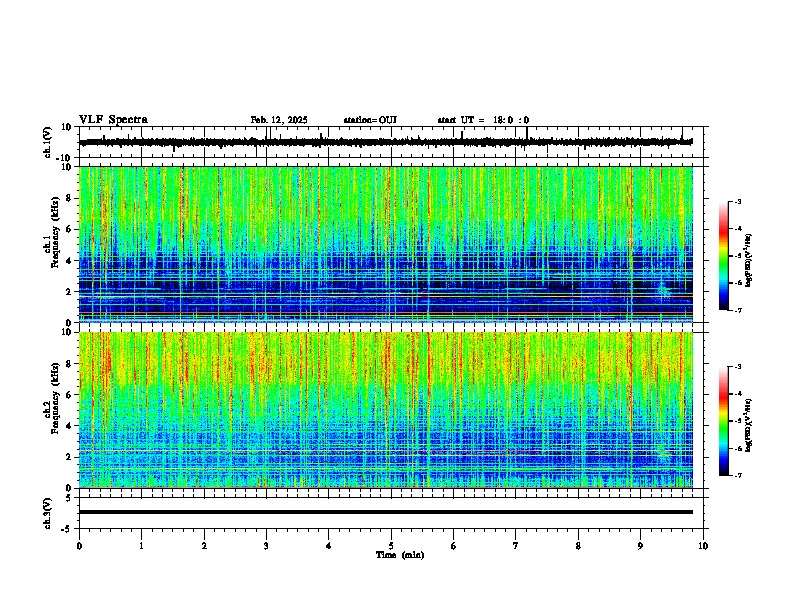Screen dimensions: 792x612
Task: Click the ch.2 spectrogram color scale bar
Action: pyautogui.click(x=723, y=421)
